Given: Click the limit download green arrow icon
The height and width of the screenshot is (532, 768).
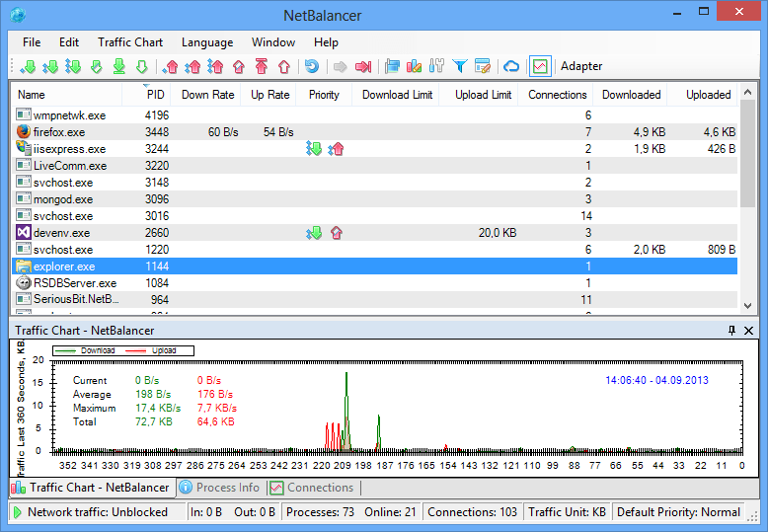Looking at the screenshot, I should pyautogui.click(x=97, y=66).
